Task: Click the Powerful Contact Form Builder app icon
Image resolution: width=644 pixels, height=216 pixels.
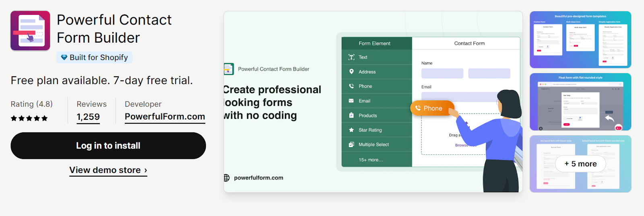Action: tap(30, 31)
